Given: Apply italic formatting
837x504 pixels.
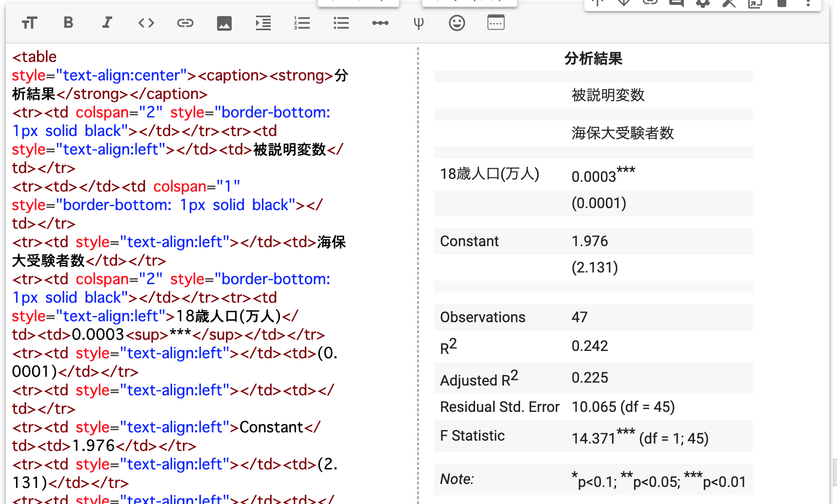Looking at the screenshot, I should pyautogui.click(x=107, y=23).
